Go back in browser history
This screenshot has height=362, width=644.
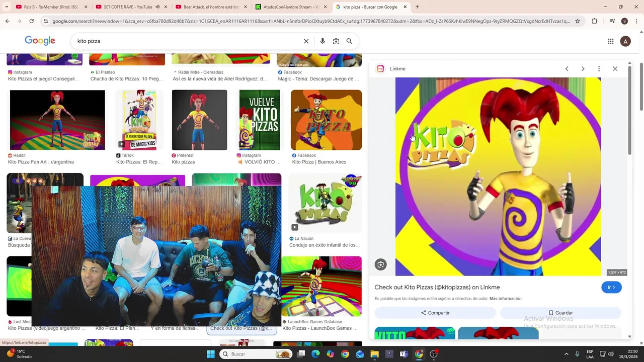point(7,21)
